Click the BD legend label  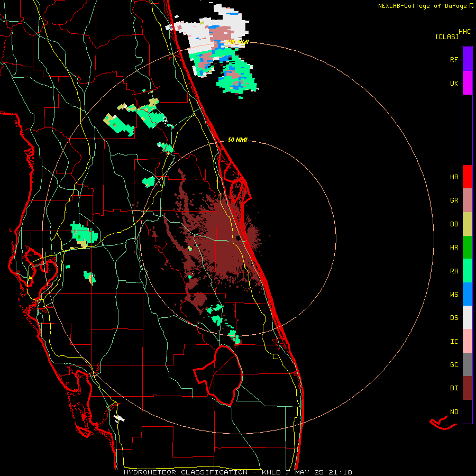454,224
